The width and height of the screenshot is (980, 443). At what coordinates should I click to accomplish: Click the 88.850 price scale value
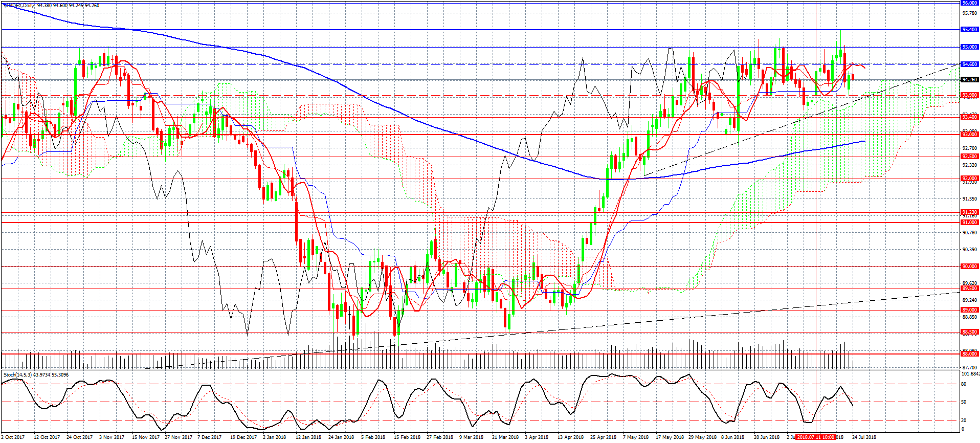click(970, 317)
